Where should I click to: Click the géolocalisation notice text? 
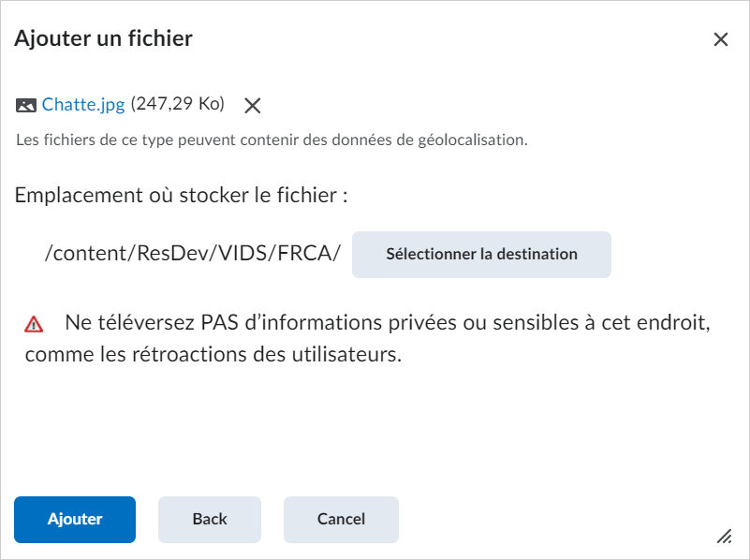point(272,140)
